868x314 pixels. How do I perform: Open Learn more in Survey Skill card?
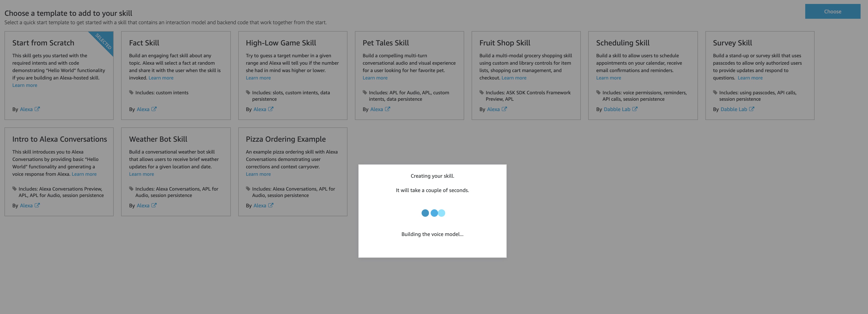click(750, 78)
